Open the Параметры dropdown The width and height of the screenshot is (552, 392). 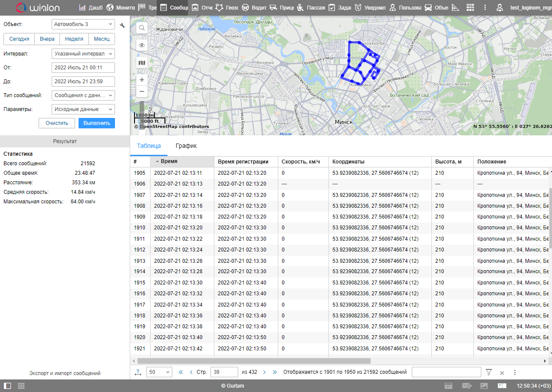[83, 109]
